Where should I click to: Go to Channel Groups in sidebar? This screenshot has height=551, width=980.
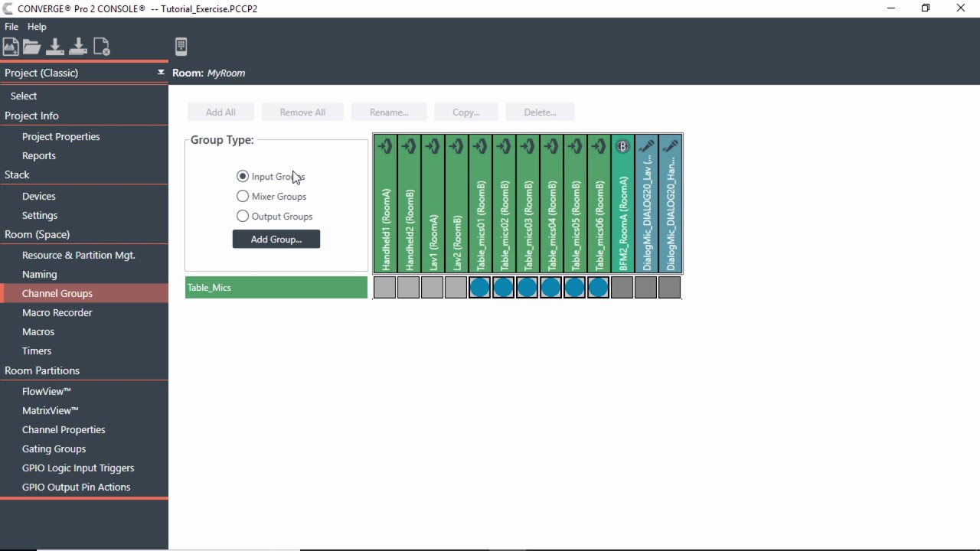tap(84, 293)
